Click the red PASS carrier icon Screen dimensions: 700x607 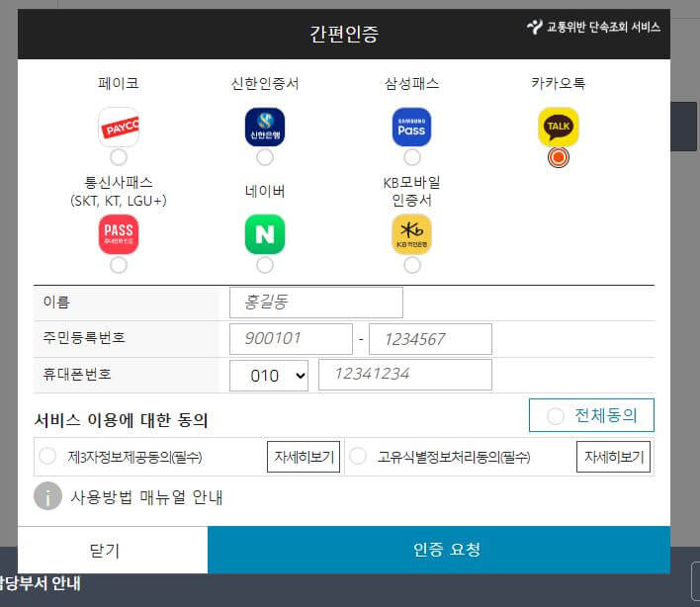(x=119, y=234)
